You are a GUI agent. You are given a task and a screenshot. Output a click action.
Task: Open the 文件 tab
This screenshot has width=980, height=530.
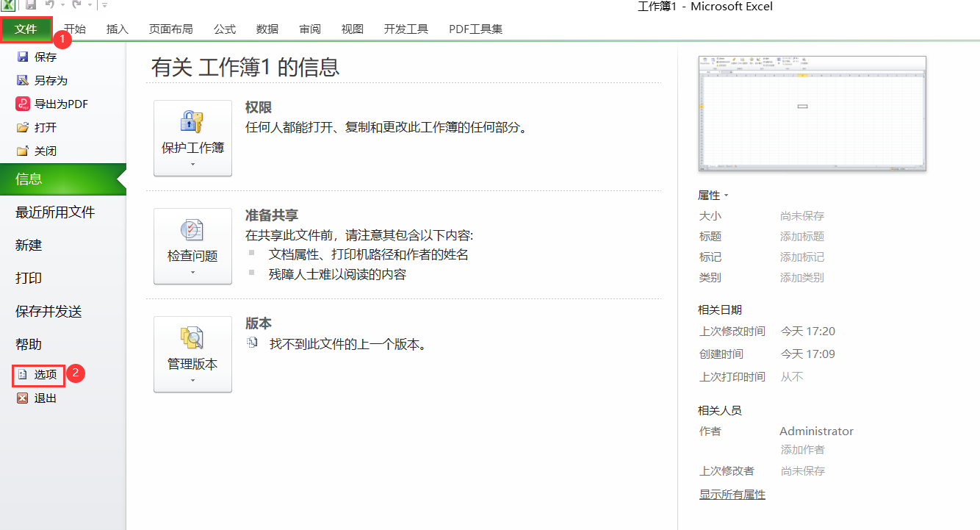[26, 29]
